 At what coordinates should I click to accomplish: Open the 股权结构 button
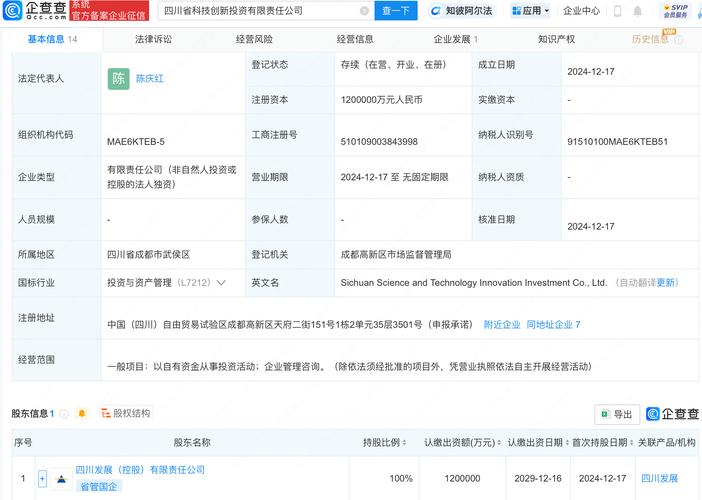[126, 413]
